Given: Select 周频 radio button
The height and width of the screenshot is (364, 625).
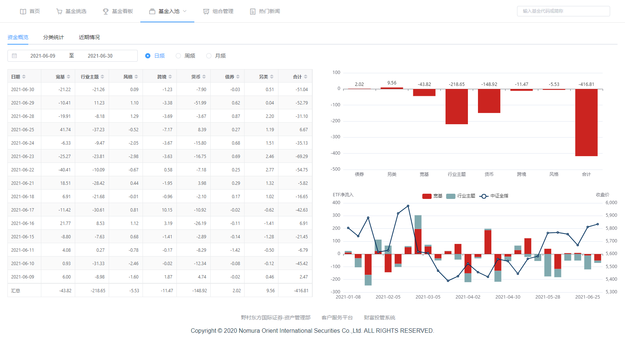Looking at the screenshot, I should (178, 56).
